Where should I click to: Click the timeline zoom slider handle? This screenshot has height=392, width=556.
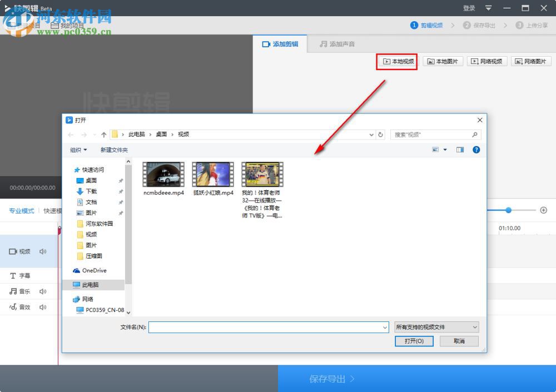point(509,210)
